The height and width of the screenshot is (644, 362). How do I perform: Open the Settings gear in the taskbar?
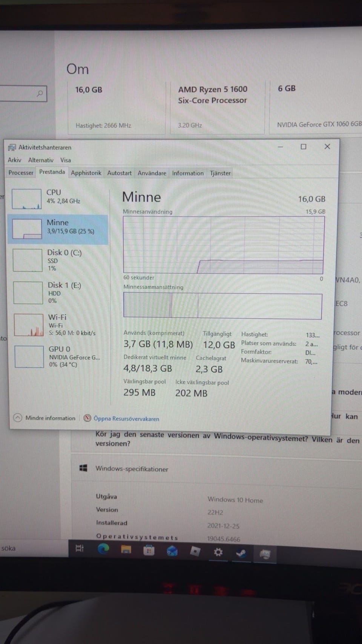coord(218,552)
